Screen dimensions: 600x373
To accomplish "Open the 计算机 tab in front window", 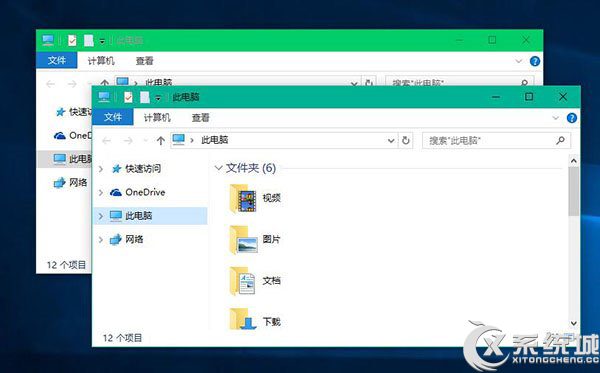I will [x=157, y=117].
